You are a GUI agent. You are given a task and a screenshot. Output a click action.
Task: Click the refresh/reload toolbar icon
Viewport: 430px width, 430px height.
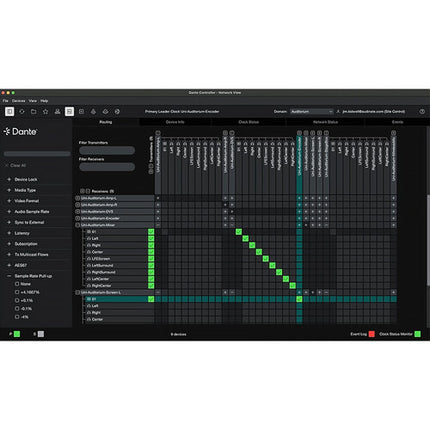click(x=22, y=112)
